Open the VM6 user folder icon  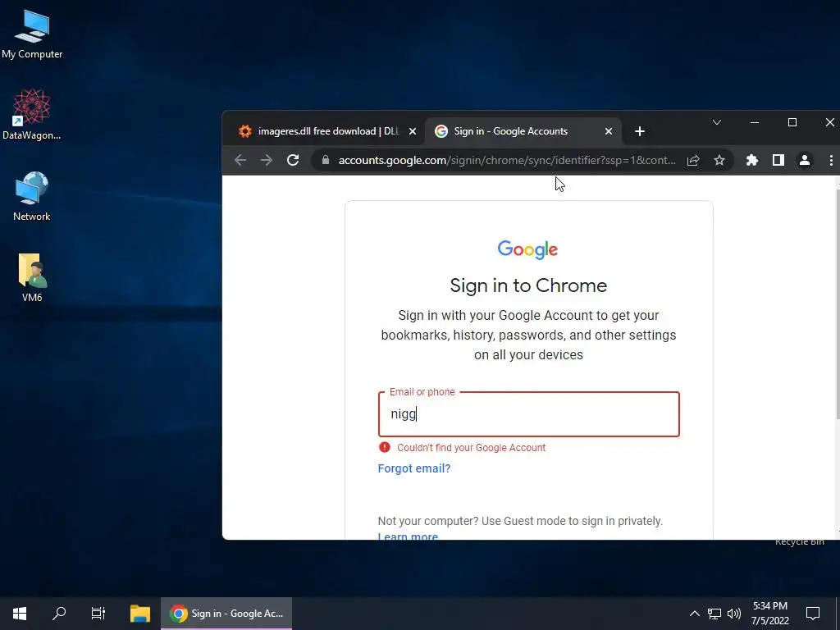coord(32,277)
